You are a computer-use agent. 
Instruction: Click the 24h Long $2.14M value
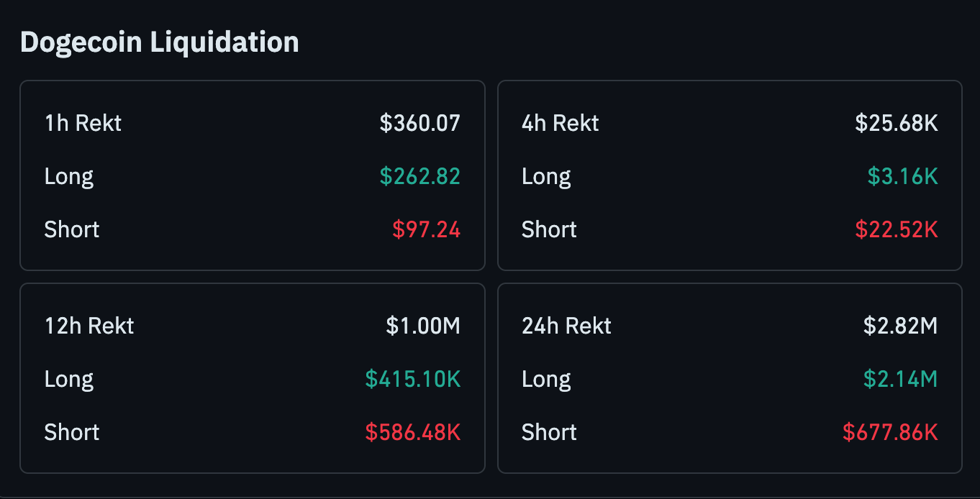click(900, 379)
